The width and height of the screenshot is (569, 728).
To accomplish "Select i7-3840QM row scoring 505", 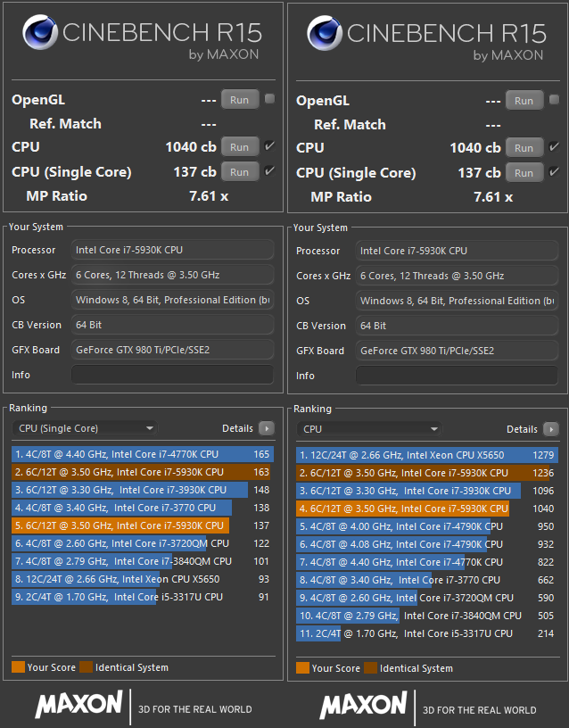I will coord(427,616).
